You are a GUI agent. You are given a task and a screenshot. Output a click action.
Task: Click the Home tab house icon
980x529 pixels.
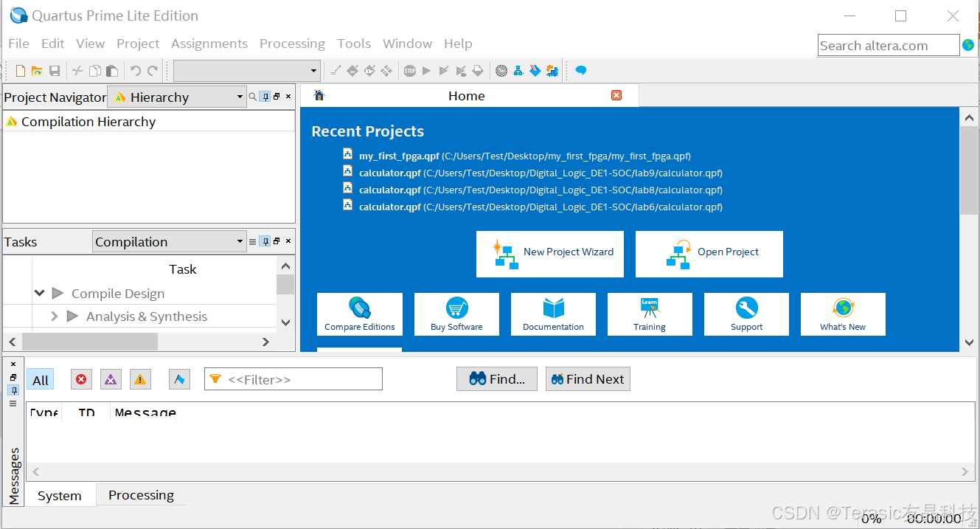tap(319, 95)
